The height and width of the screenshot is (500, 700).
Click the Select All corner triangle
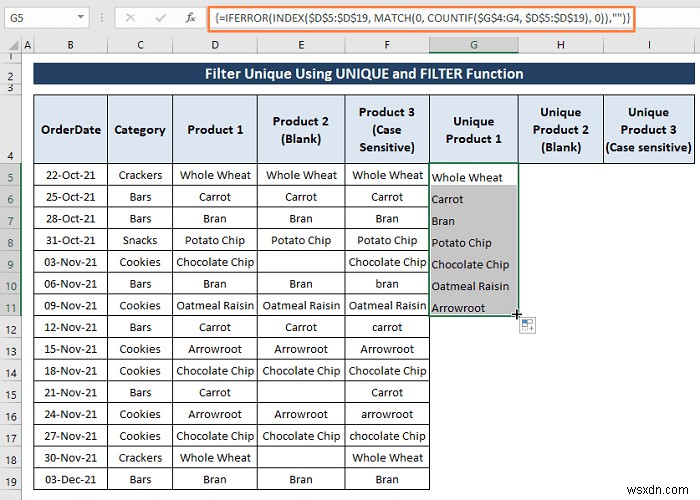click(x=14, y=45)
